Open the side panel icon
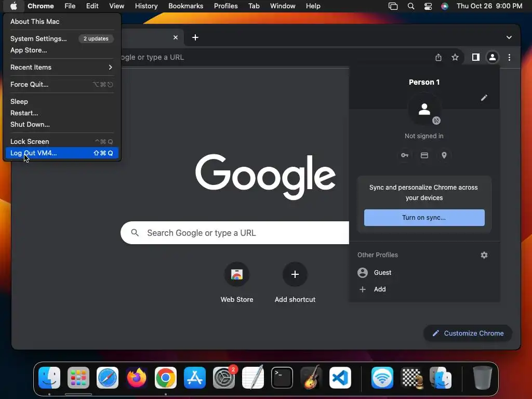This screenshot has width=532, height=399. 476,57
